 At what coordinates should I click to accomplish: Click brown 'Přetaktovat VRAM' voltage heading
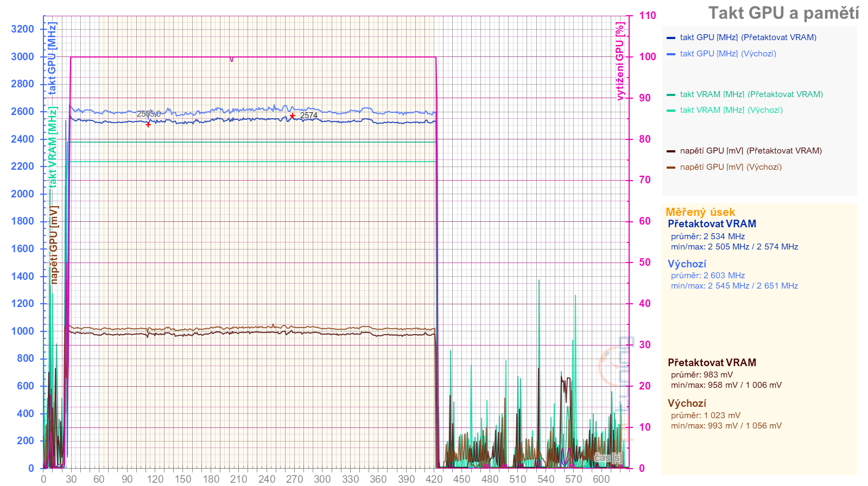click(x=712, y=362)
